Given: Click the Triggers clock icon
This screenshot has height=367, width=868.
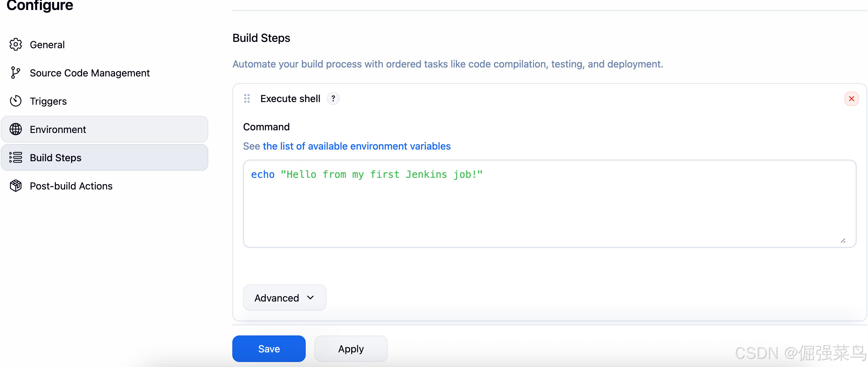Looking at the screenshot, I should [x=16, y=101].
